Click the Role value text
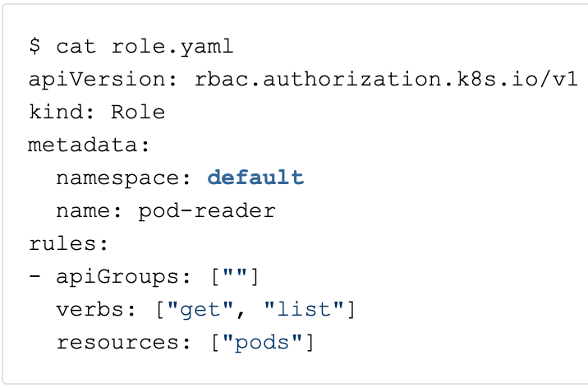The height and width of the screenshot is (388, 588). [138, 112]
